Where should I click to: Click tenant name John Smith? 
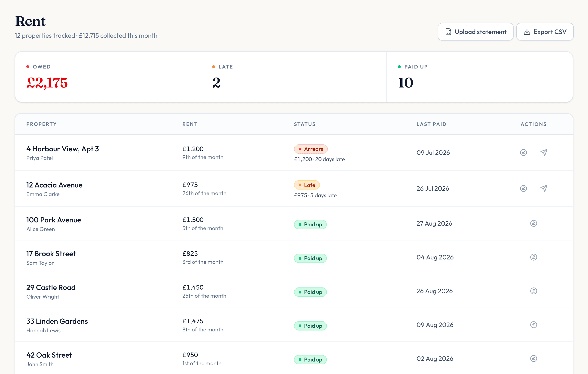point(40,364)
